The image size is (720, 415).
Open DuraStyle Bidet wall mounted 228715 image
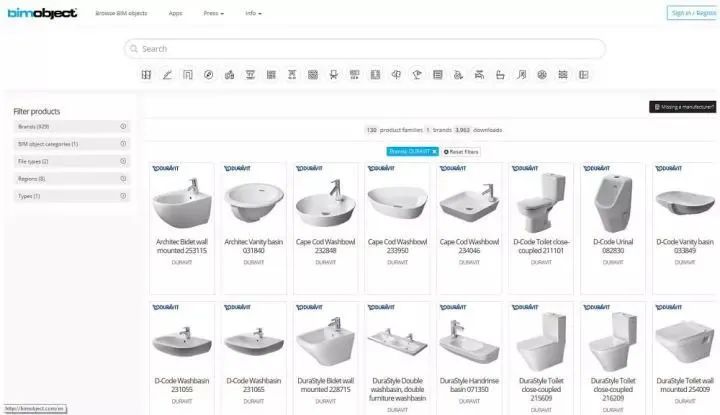(x=326, y=341)
